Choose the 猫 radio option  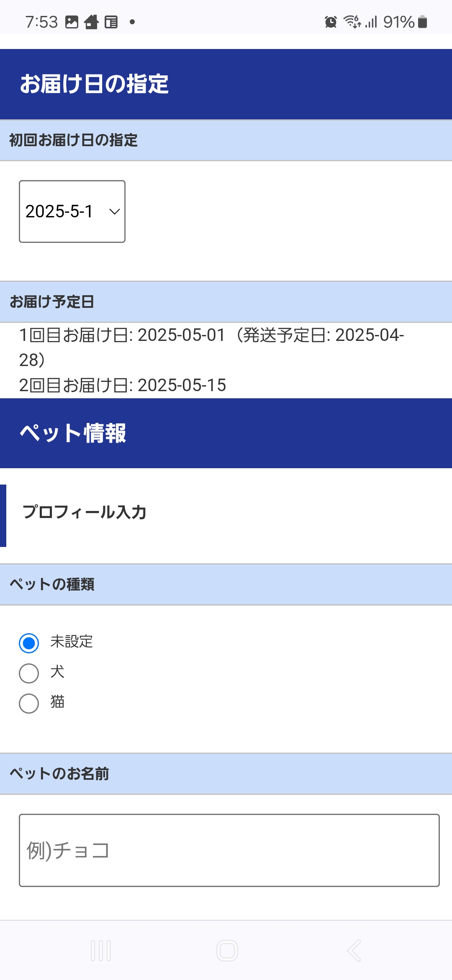tap(29, 703)
